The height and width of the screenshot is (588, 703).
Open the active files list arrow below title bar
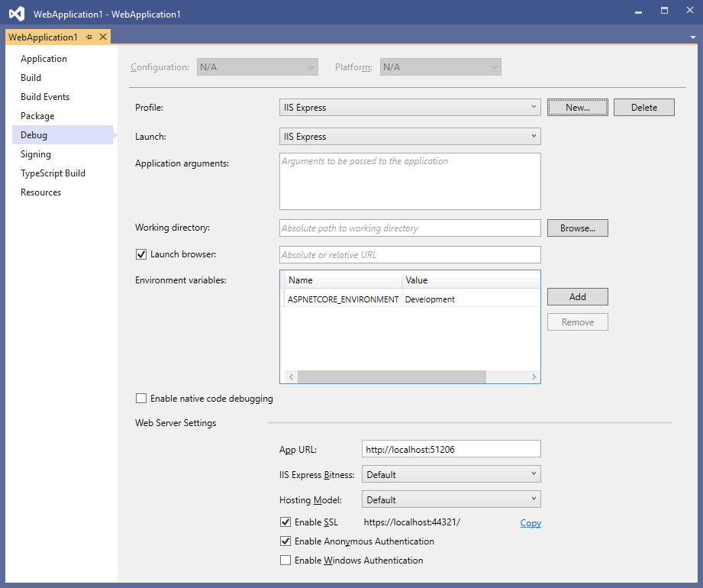[692, 36]
